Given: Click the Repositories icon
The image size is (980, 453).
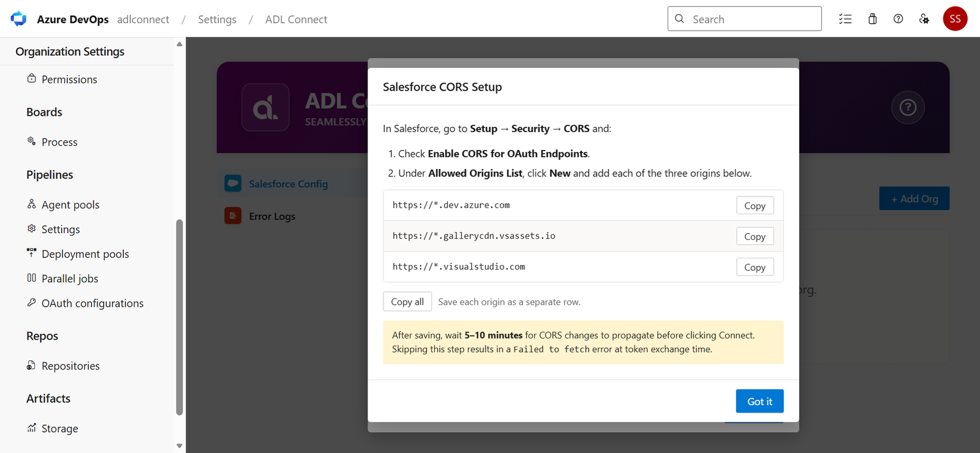Looking at the screenshot, I should tap(31, 365).
